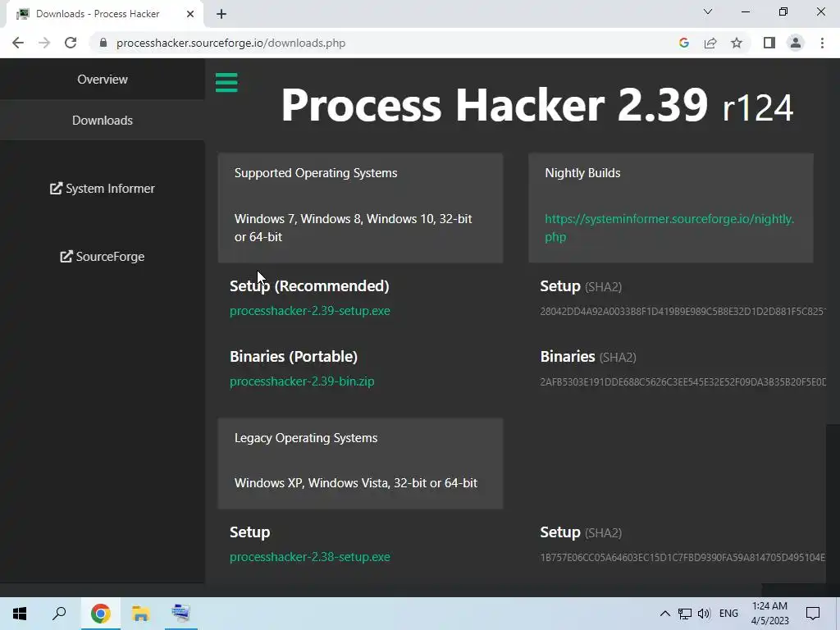This screenshot has width=840, height=630.
Task: Open the Chrome profile avatar
Action: (796, 43)
